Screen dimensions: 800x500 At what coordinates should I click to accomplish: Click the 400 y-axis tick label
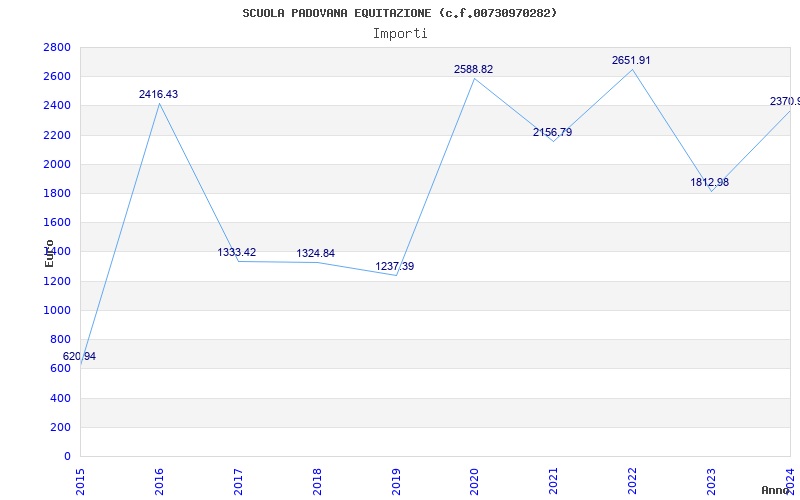click(60, 398)
